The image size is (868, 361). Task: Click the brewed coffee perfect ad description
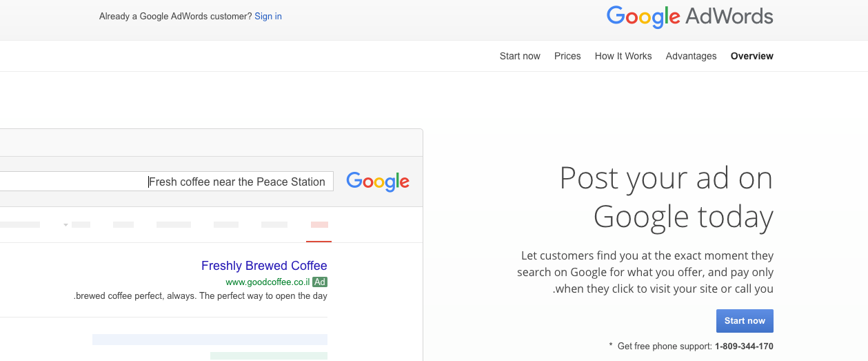coord(201,296)
